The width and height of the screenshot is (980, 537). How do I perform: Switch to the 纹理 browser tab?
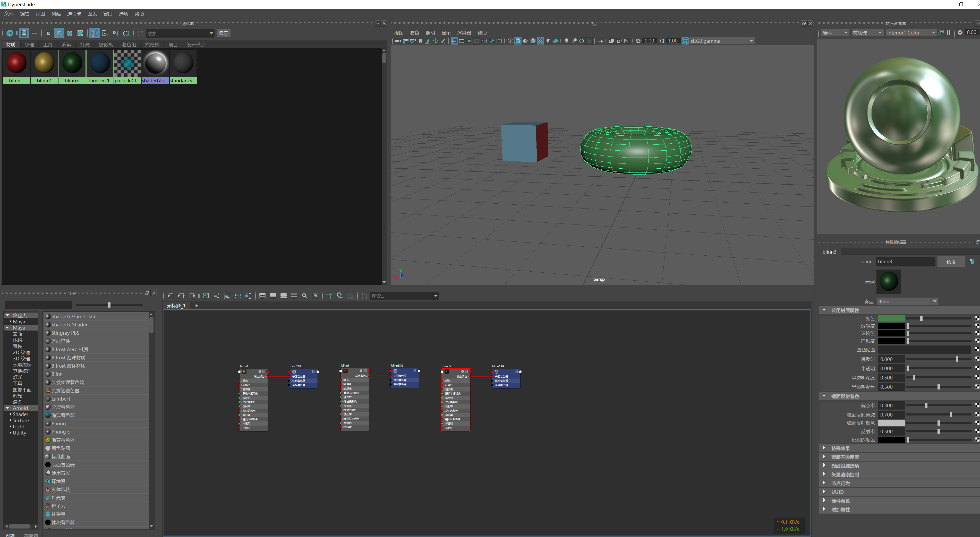(29, 45)
